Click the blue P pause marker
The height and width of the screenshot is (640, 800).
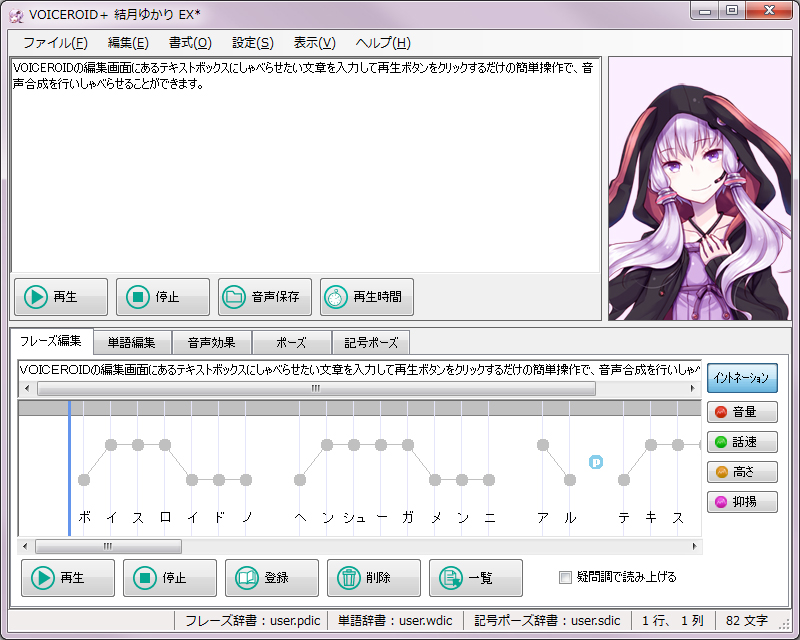coord(596,462)
